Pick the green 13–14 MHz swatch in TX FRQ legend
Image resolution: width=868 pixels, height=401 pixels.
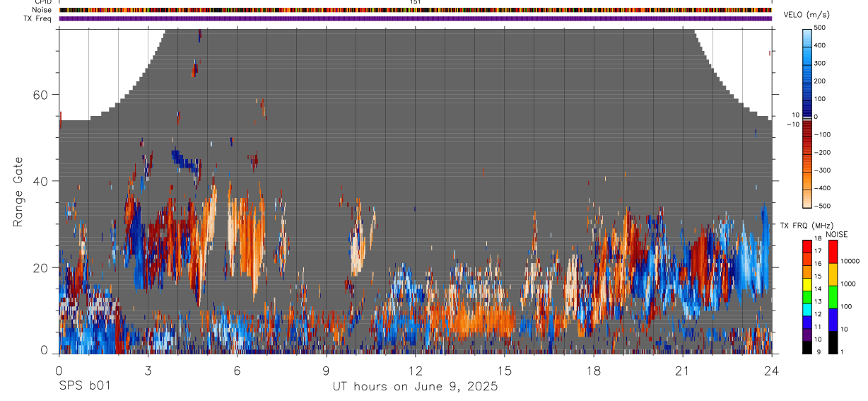[807, 296]
